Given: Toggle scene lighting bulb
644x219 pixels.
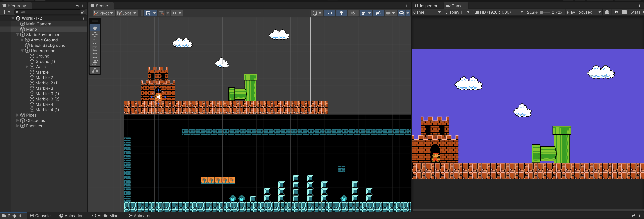Looking at the screenshot, I should (x=341, y=13).
